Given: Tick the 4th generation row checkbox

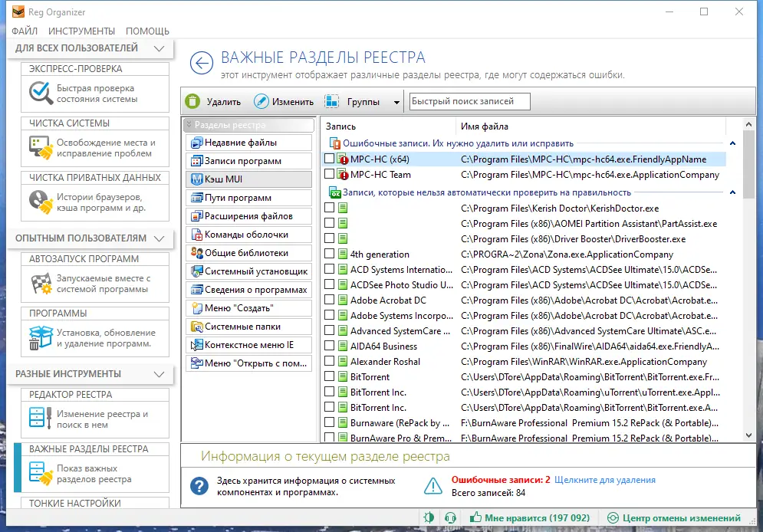Looking at the screenshot, I should point(330,254).
